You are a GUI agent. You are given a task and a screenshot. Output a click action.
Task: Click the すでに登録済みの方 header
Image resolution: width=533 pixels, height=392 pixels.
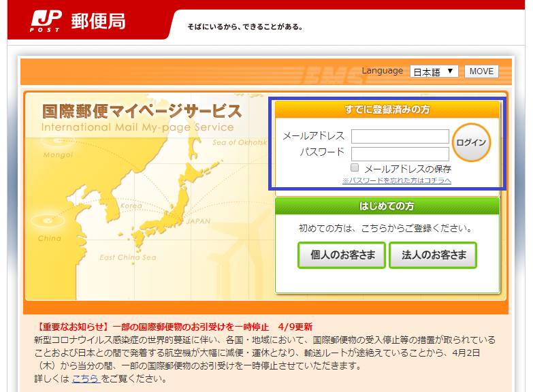click(387, 109)
